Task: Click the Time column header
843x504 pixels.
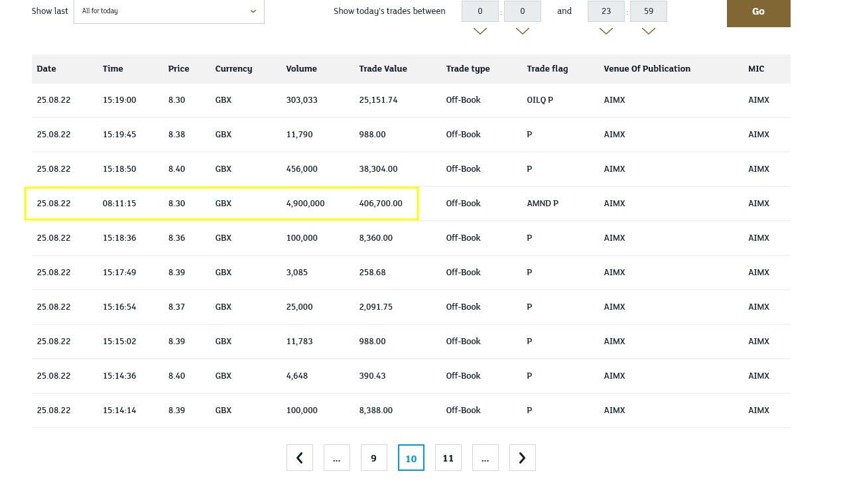Action: coord(113,68)
